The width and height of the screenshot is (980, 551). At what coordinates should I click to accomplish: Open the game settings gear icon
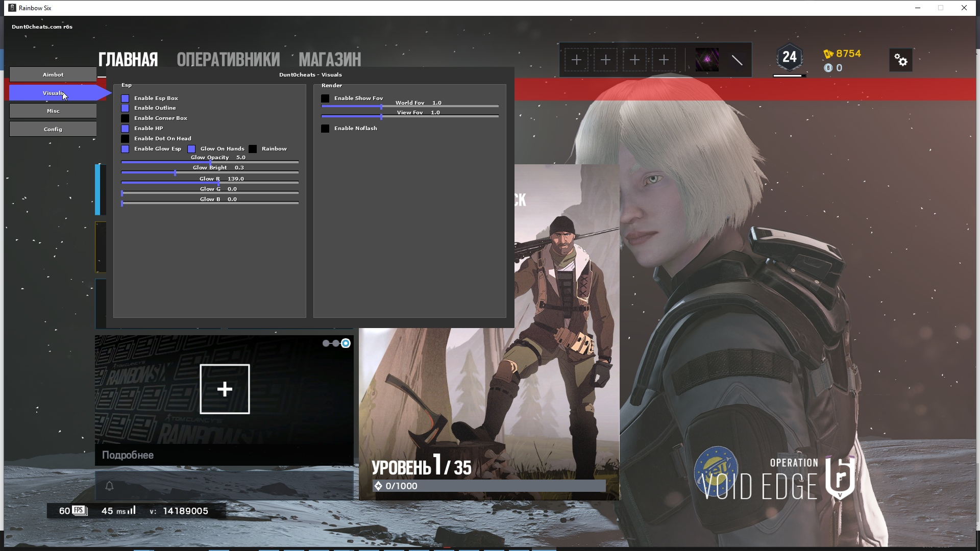[901, 60]
